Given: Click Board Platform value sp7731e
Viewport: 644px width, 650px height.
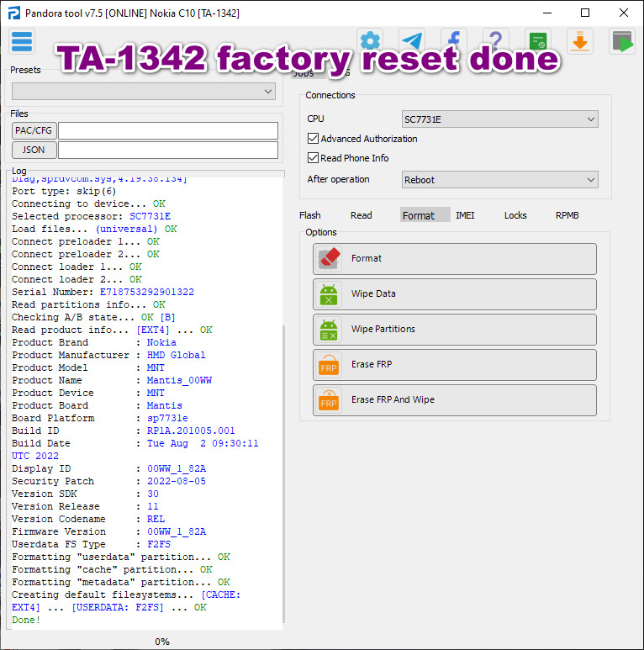Looking at the screenshot, I should (x=167, y=418).
